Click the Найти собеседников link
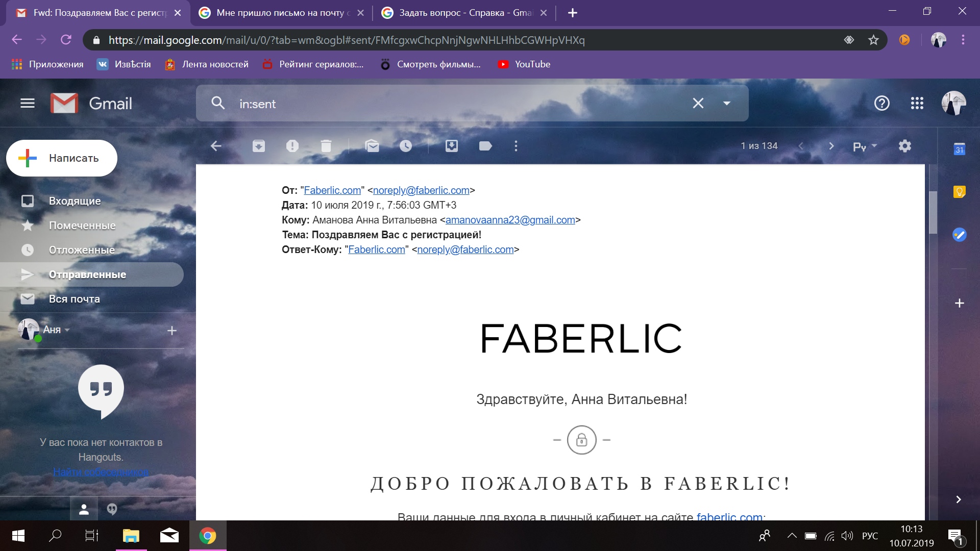980x551 pixels. tap(101, 472)
